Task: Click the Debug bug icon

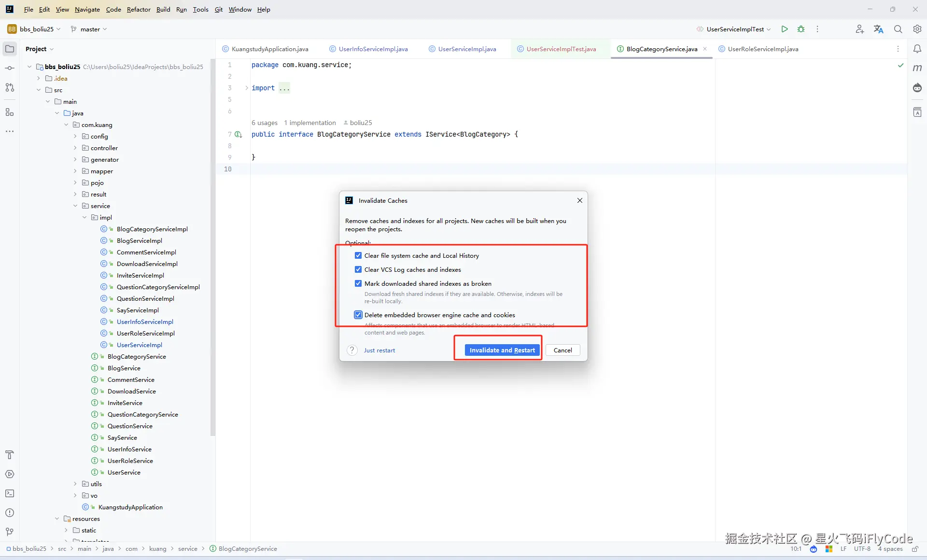Action: coord(801,29)
